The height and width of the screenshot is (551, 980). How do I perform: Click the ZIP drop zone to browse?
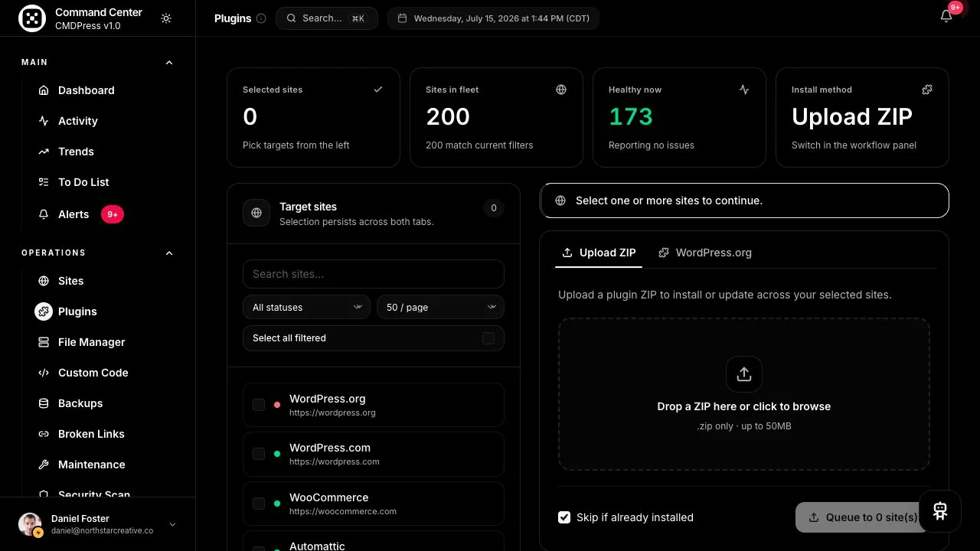coord(744,394)
